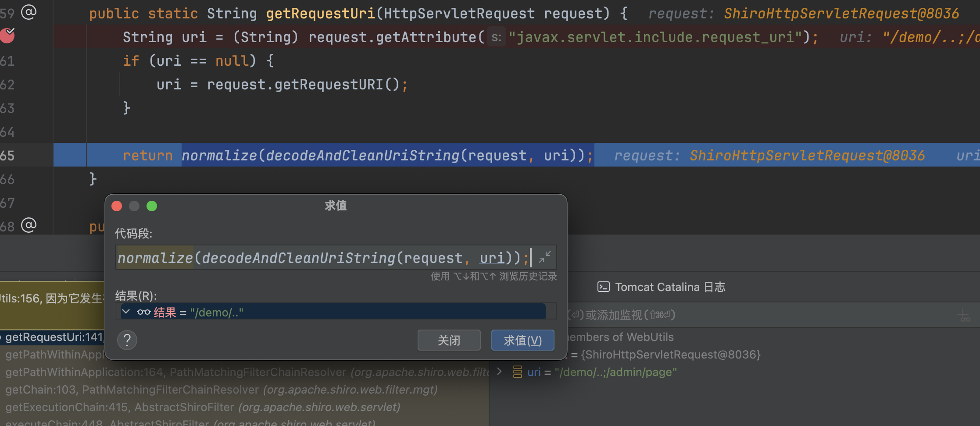980x426 pixels.
Task: Open the Tomcat Catalina 日志 tab
Action: click(669, 287)
